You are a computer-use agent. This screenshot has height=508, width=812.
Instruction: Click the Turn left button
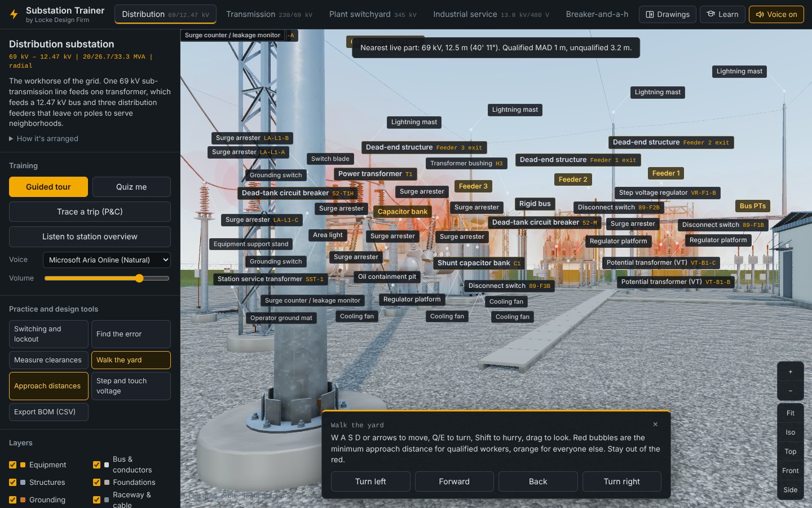370,481
